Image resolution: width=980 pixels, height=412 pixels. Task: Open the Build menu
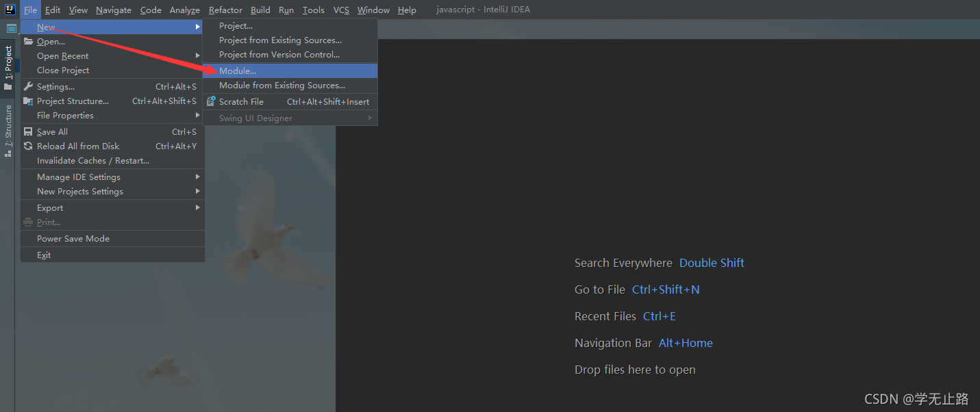point(260,10)
